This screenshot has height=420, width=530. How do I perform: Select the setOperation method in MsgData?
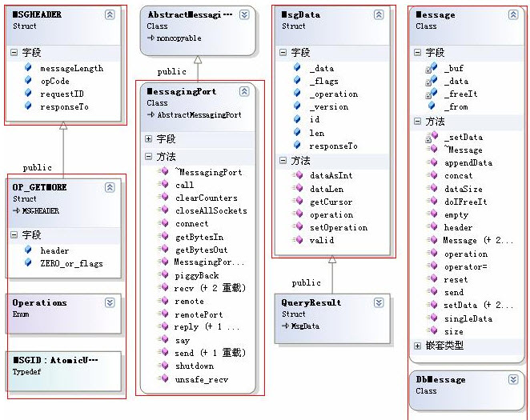point(339,227)
